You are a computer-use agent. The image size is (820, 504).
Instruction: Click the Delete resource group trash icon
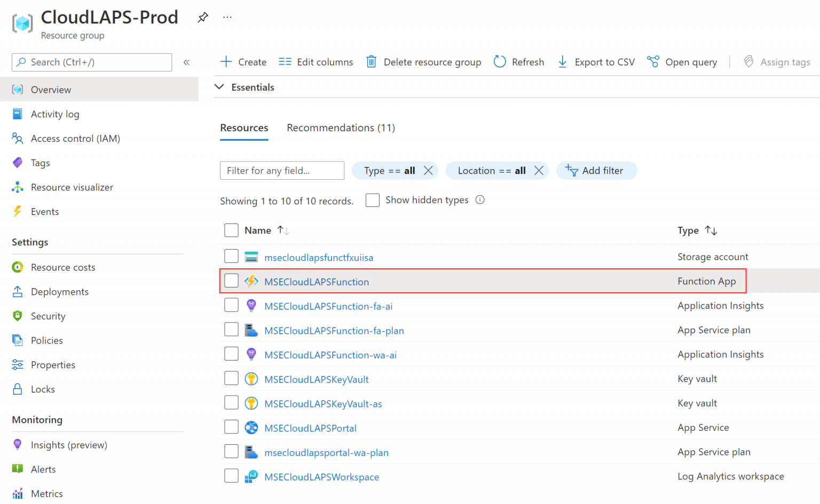[x=371, y=62]
